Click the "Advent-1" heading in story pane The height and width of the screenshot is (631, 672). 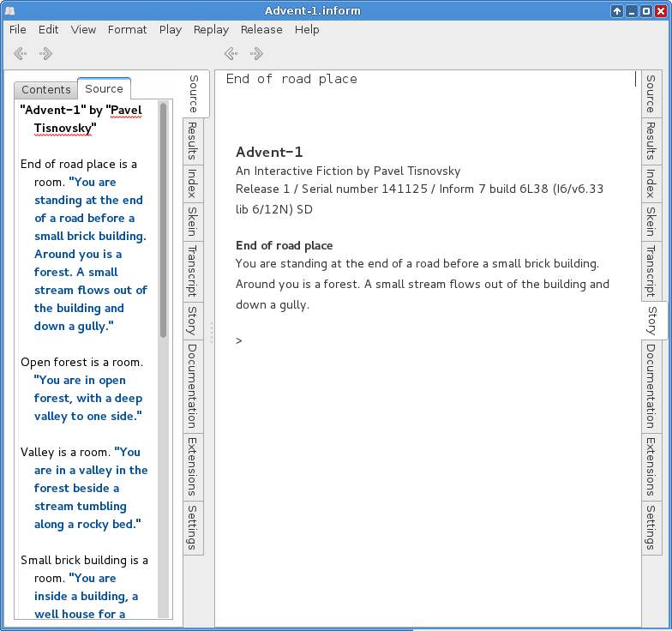269,152
